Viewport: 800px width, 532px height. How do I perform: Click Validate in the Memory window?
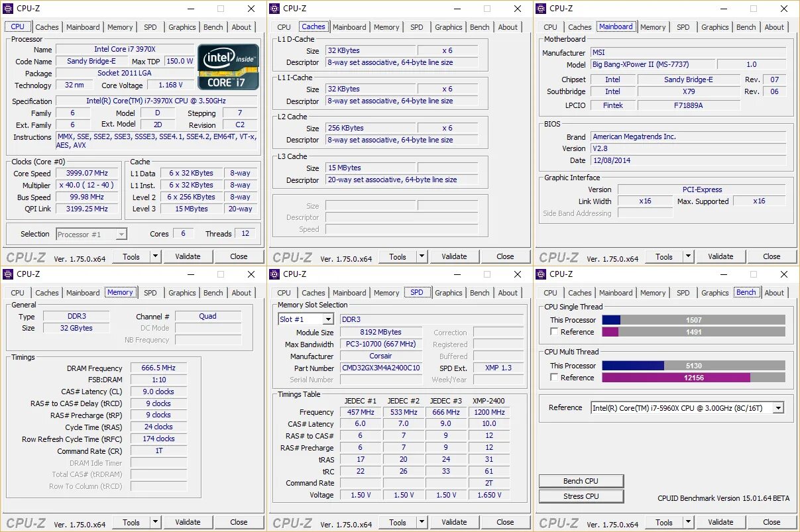[x=188, y=522]
